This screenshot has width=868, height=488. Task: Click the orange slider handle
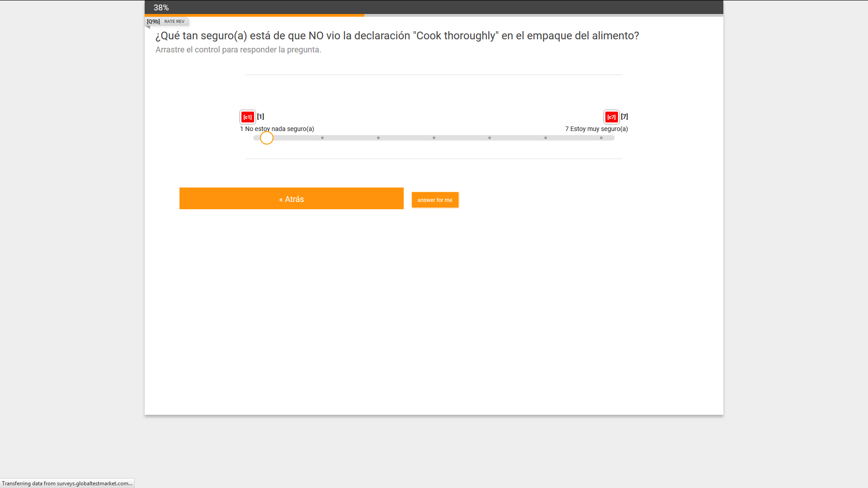267,138
